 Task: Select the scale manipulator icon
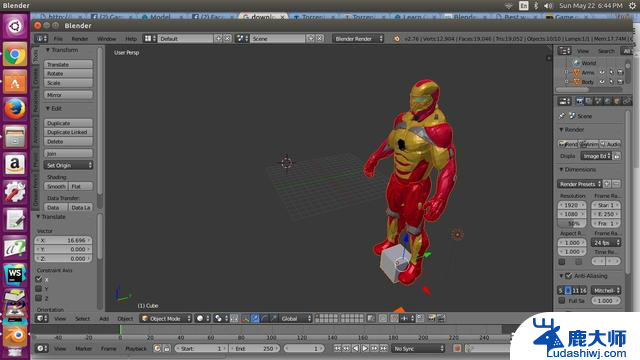(x=273, y=318)
